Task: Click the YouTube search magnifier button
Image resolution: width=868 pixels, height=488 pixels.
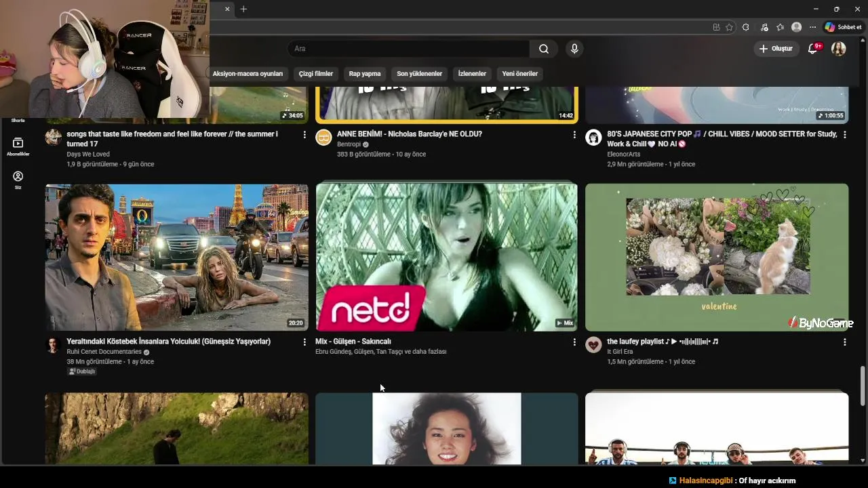Action: [544, 49]
